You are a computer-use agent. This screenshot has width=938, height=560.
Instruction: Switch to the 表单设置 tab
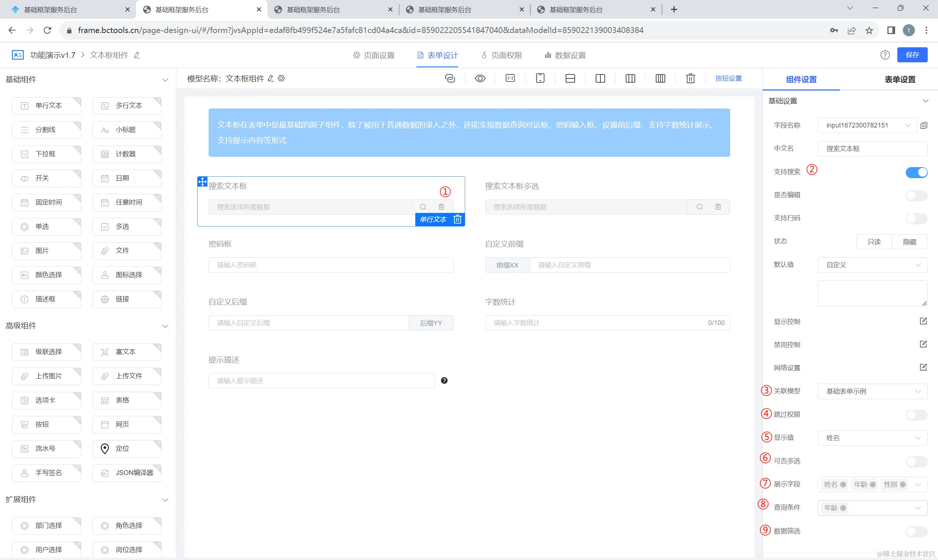(x=900, y=80)
